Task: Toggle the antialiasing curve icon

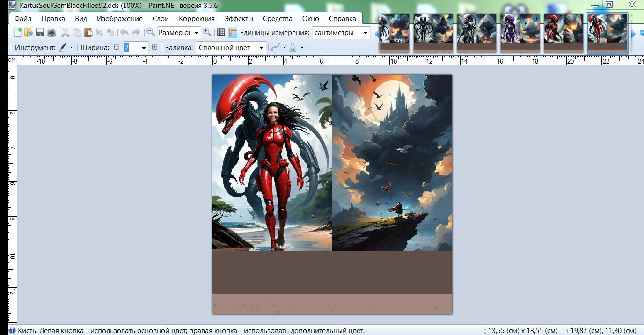Action: pos(275,47)
